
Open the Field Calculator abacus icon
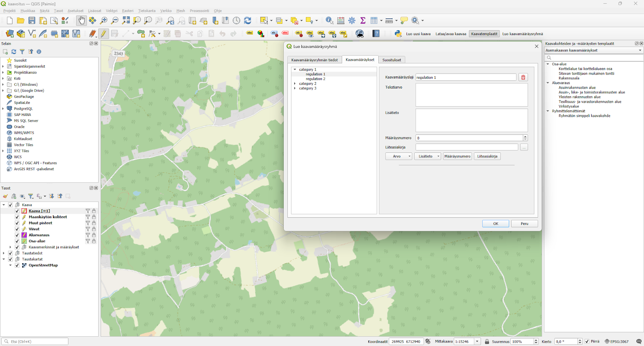point(341,21)
